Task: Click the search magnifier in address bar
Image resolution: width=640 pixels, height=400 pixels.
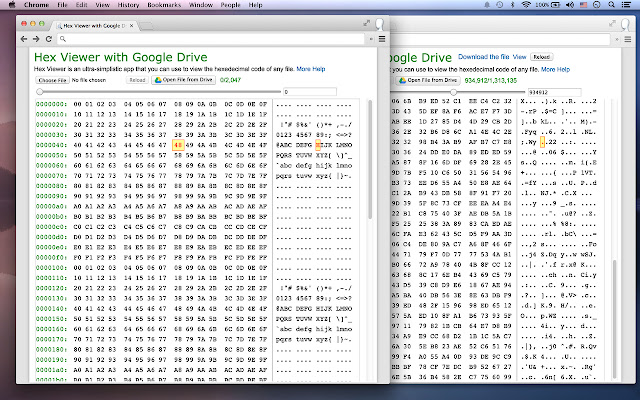Action: click(62, 39)
